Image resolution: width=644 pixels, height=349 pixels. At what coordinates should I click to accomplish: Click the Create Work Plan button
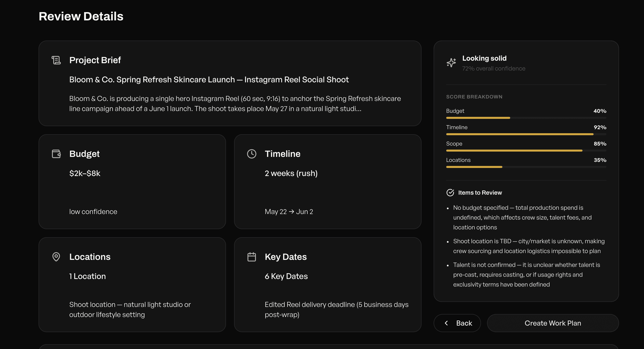click(553, 323)
